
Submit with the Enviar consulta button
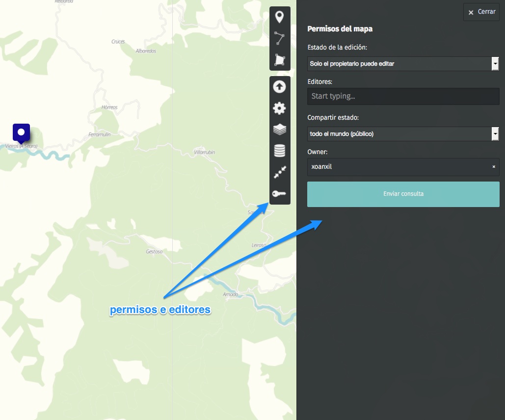tap(403, 194)
